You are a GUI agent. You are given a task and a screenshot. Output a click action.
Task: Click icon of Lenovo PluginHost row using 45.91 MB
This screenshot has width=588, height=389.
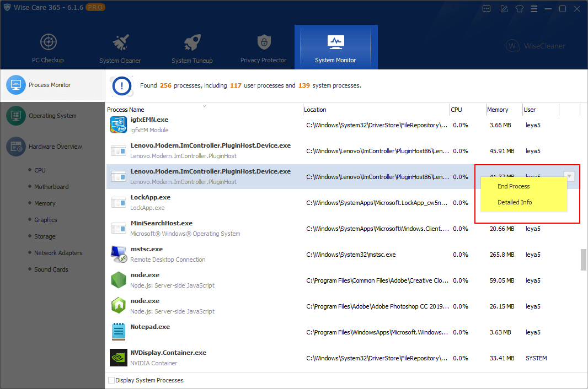[x=119, y=150]
